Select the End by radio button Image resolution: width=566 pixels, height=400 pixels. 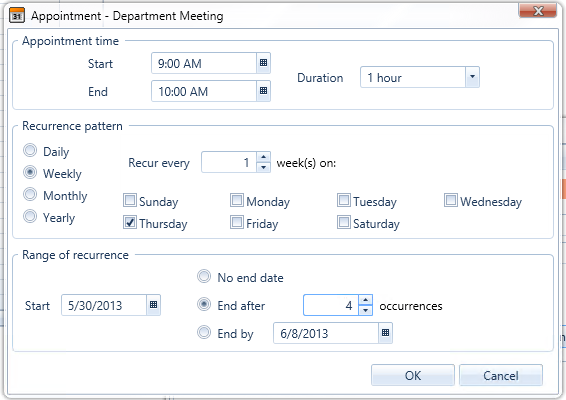click(204, 332)
